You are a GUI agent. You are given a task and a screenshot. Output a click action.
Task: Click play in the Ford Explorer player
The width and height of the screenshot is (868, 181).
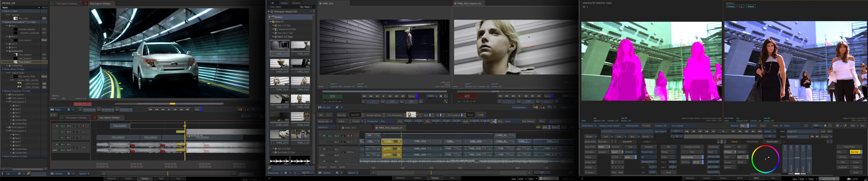click(169, 109)
